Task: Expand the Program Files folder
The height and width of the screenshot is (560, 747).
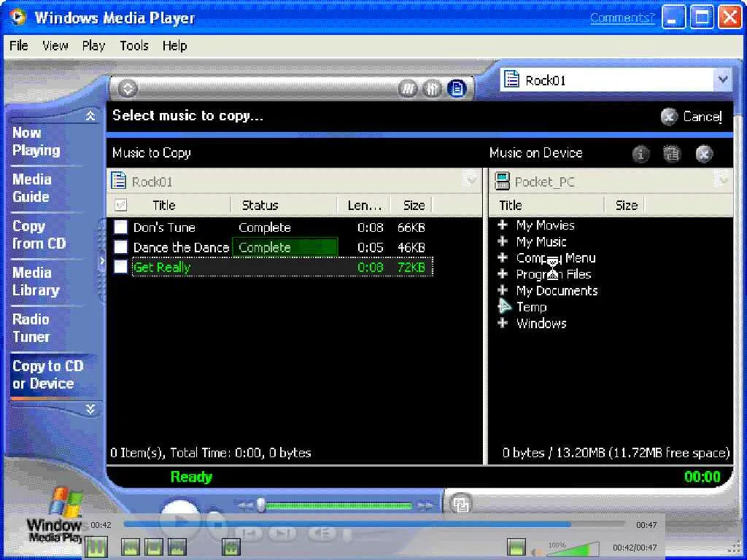Action: click(503, 274)
